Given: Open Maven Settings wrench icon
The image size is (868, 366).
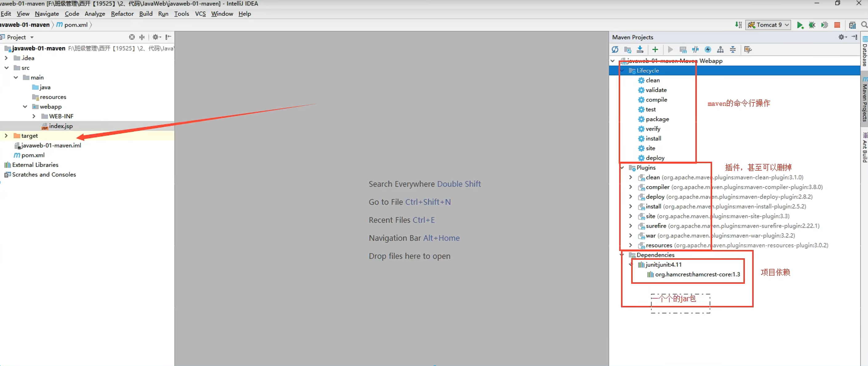Looking at the screenshot, I should coord(748,50).
